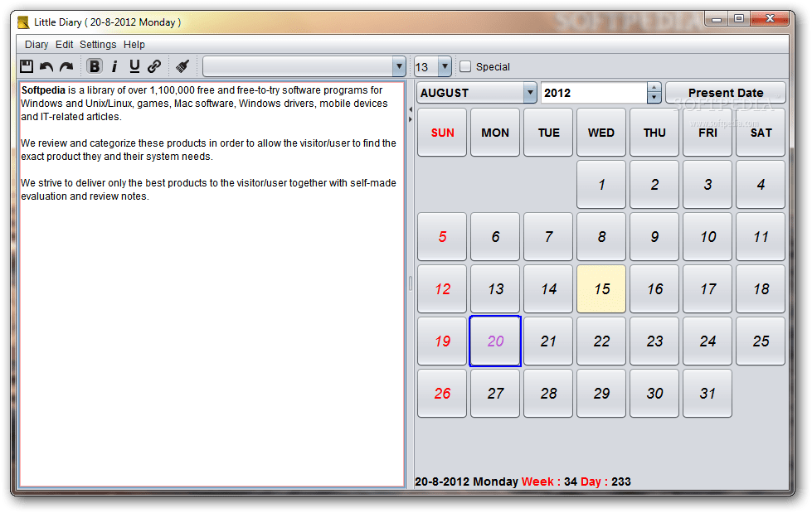This screenshot has height=513, width=812.
Task: Collapse editor with left splitter arrow
Action: [410, 109]
